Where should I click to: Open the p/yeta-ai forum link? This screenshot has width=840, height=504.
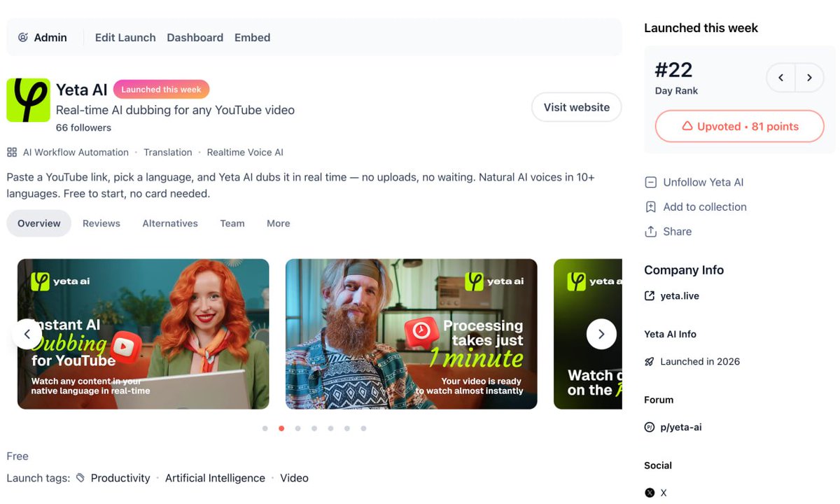pyautogui.click(x=681, y=427)
